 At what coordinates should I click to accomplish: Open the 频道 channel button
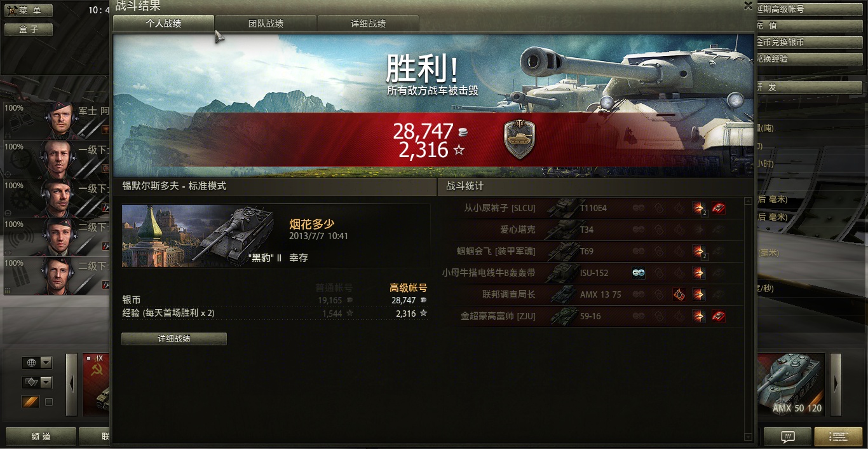click(41, 437)
